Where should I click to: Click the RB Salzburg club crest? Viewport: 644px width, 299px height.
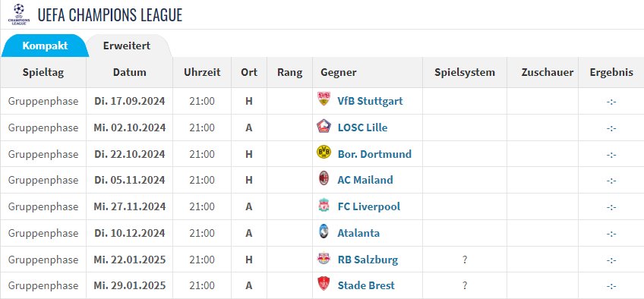[x=324, y=258]
